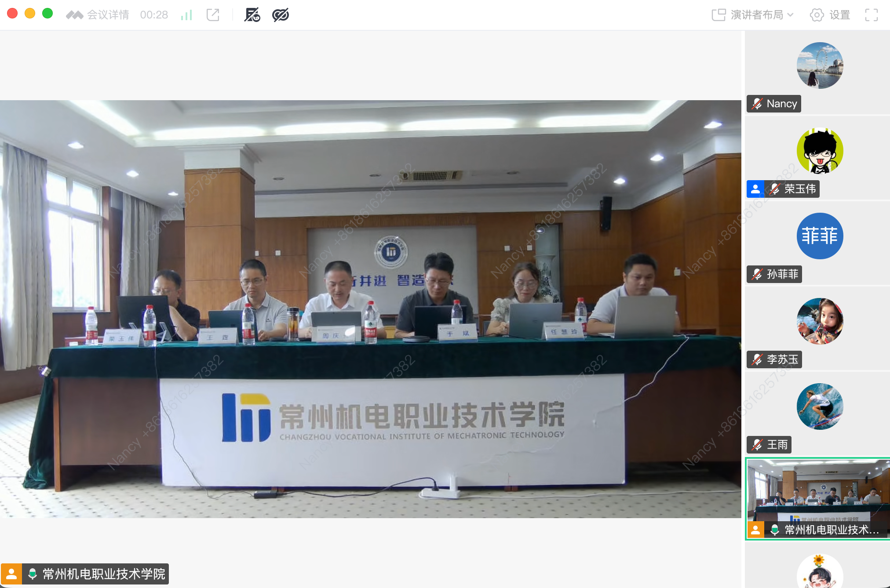Click the 孙菲菲 participant name label

[x=783, y=274]
